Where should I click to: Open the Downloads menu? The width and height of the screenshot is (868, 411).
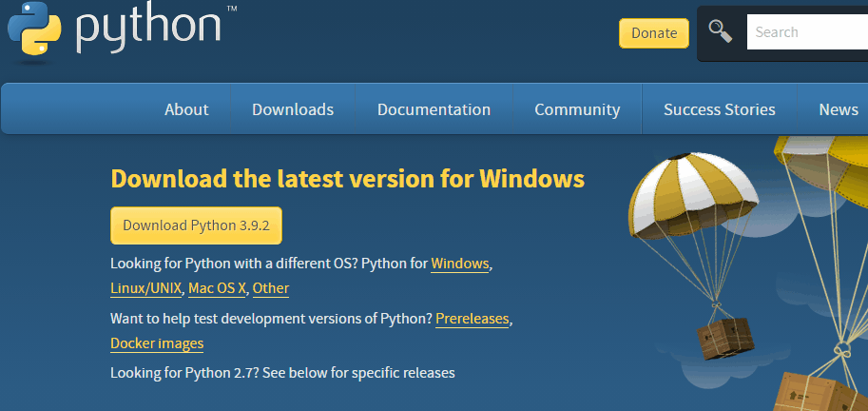(293, 109)
